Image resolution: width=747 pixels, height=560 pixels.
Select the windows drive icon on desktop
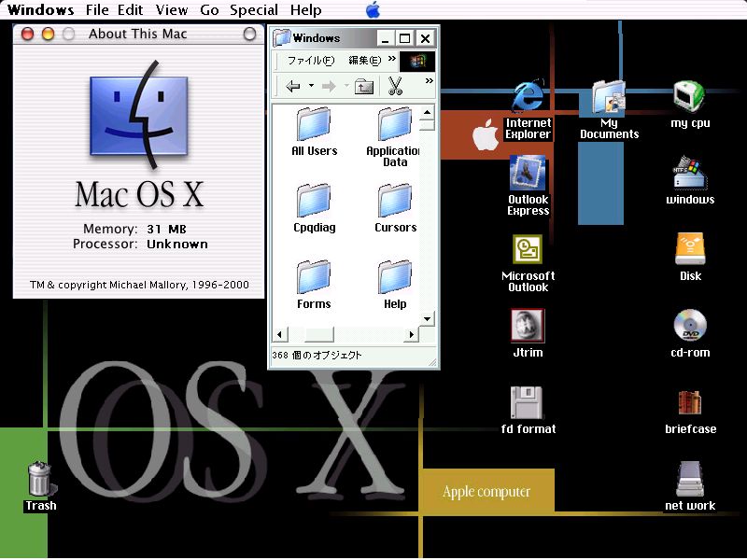click(x=690, y=174)
